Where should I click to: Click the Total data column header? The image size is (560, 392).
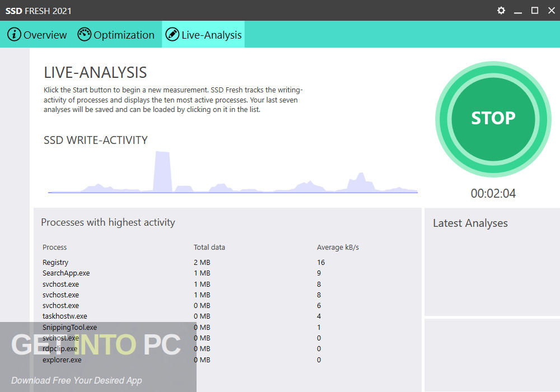click(x=209, y=247)
